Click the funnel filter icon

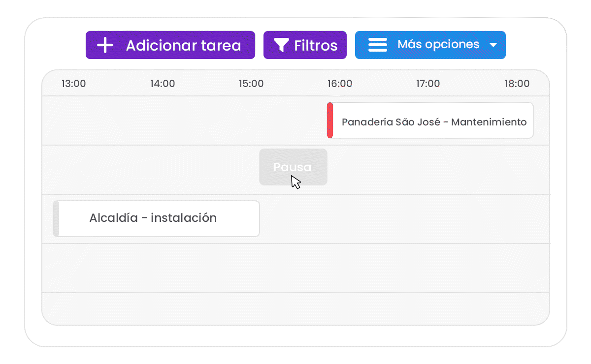coord(281,45)
